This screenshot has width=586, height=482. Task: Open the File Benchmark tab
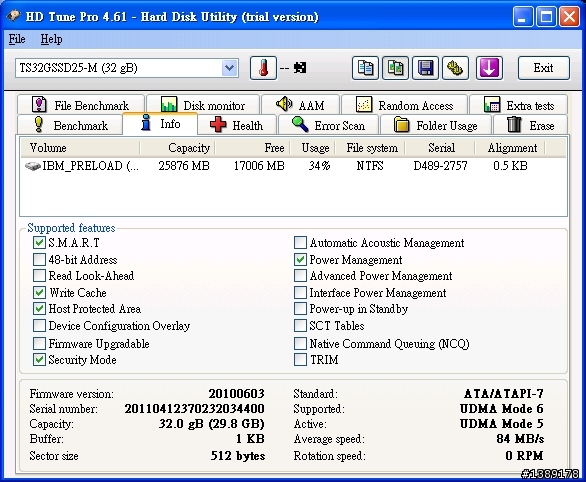coord(81,105)
